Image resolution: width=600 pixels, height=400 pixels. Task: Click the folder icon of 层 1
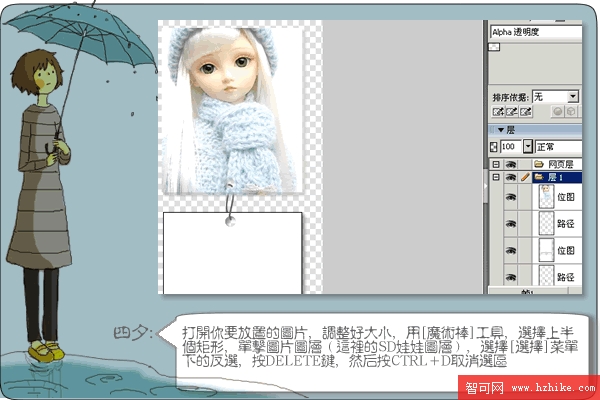point(539,178)
